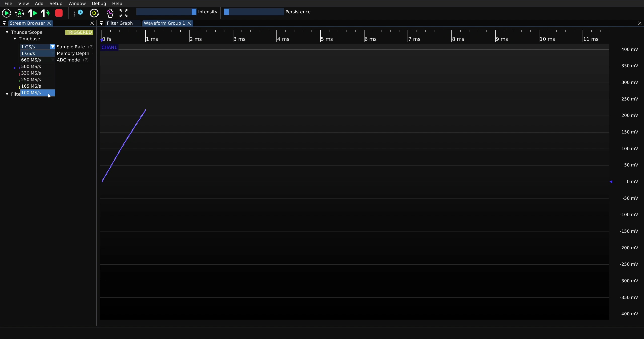The image size is (644, 339).
Task: Open the Stream Browser dock menu icon
Action: point(4,23)
